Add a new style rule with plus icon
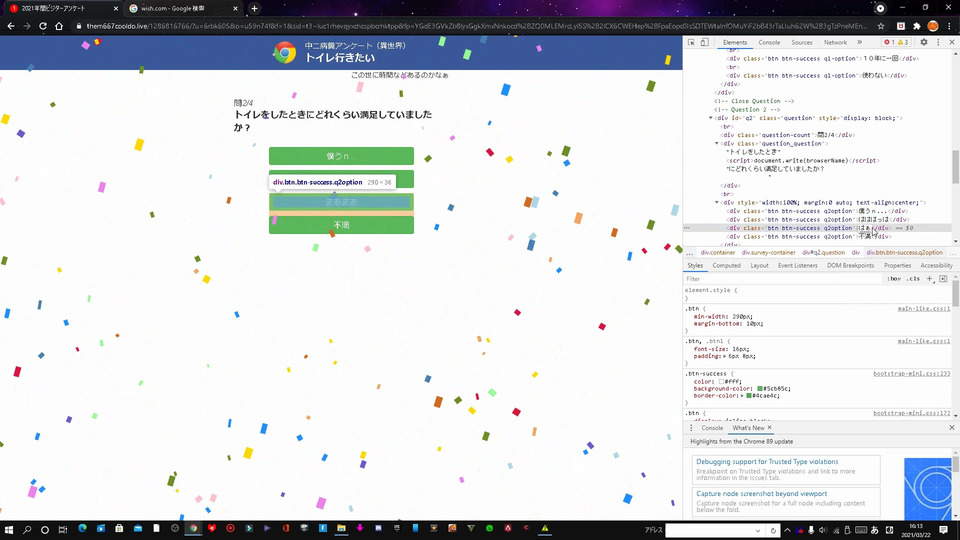 point(929,279)
